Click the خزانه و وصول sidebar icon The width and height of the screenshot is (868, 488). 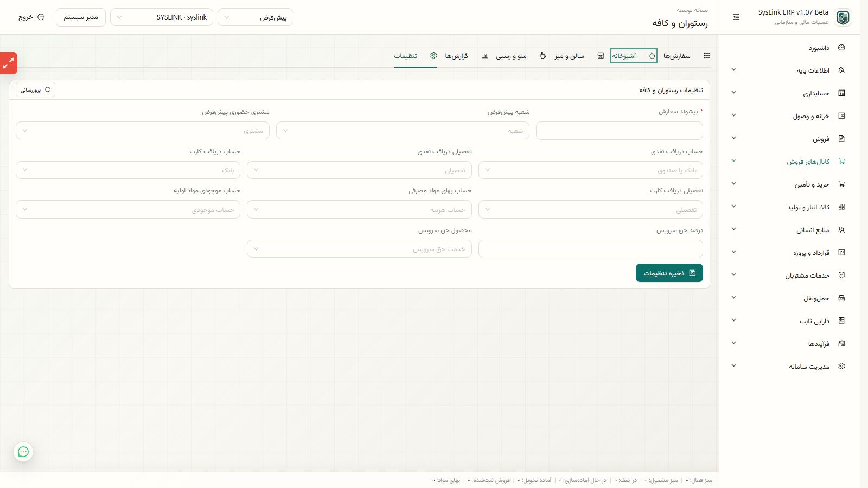tap(841, 116)
